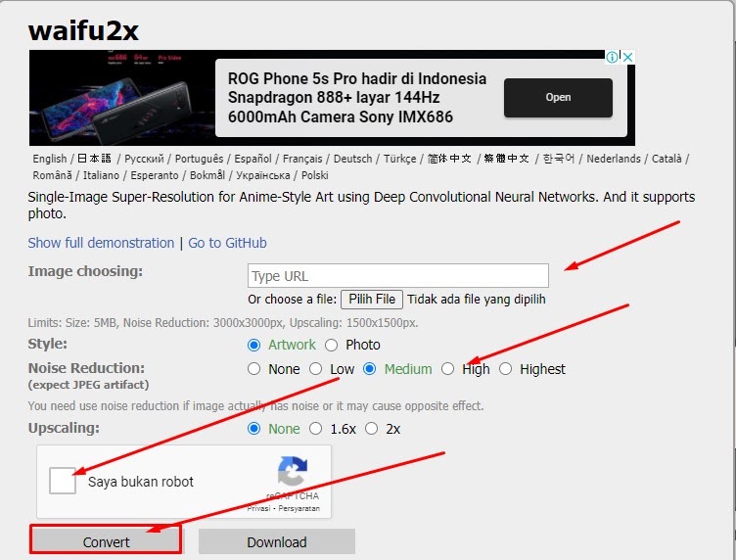Click 'Tidak ada file yang dipilih' text

477,300
